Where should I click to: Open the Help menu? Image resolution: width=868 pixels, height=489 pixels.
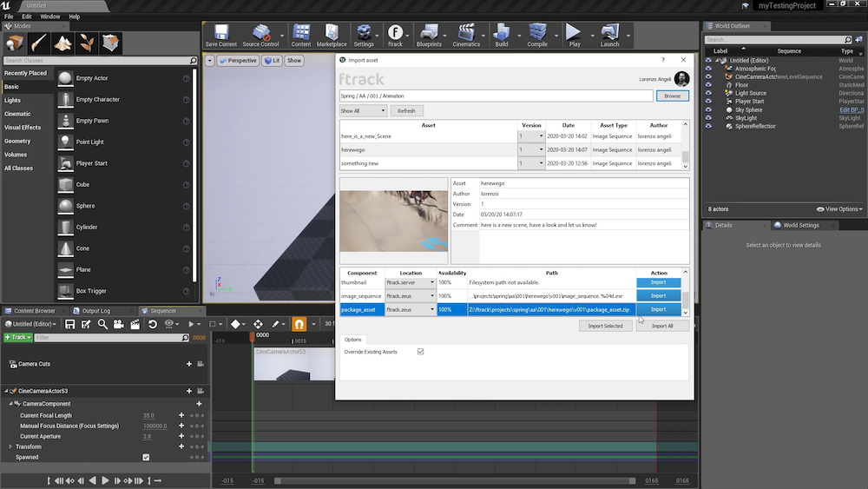(x=74, y=17)
